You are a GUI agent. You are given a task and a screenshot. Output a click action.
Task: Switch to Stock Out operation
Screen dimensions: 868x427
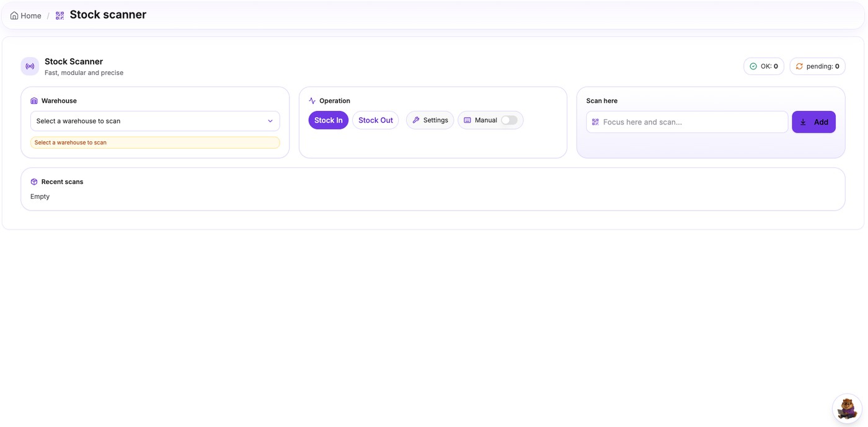tap(375, 120)
